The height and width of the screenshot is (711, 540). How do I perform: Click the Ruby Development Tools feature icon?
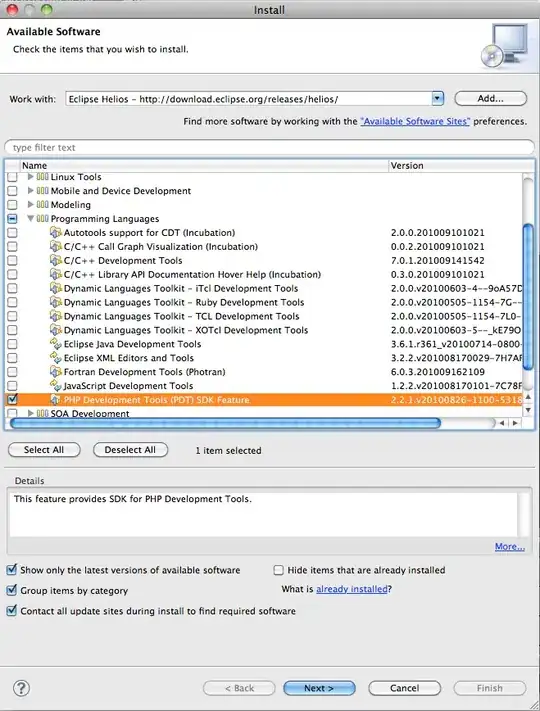[x=56, y=302]
